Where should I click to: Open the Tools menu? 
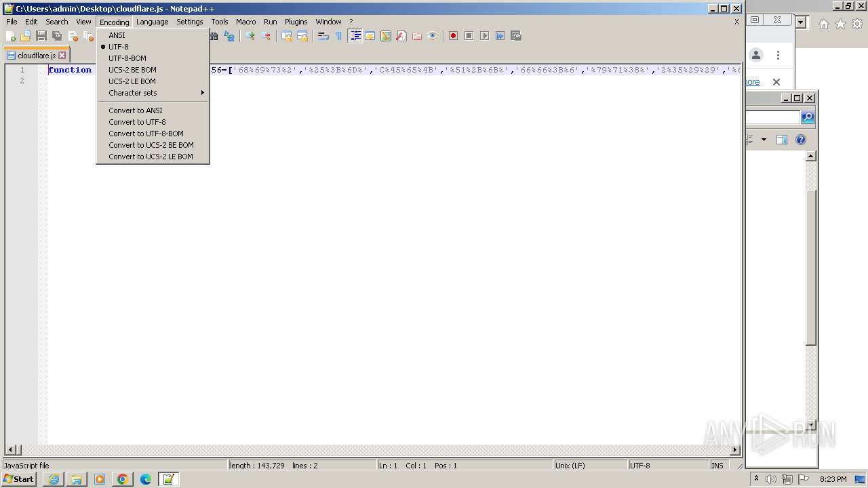click(220, 22)
